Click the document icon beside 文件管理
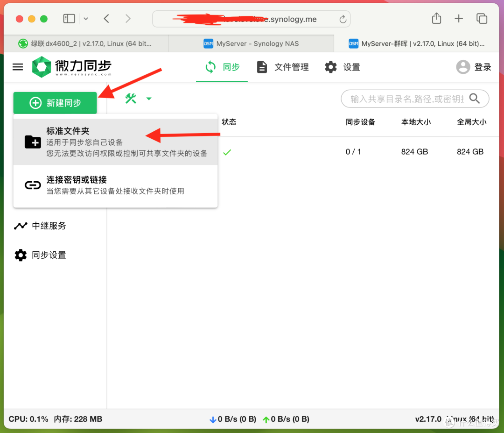 point(262,67)
